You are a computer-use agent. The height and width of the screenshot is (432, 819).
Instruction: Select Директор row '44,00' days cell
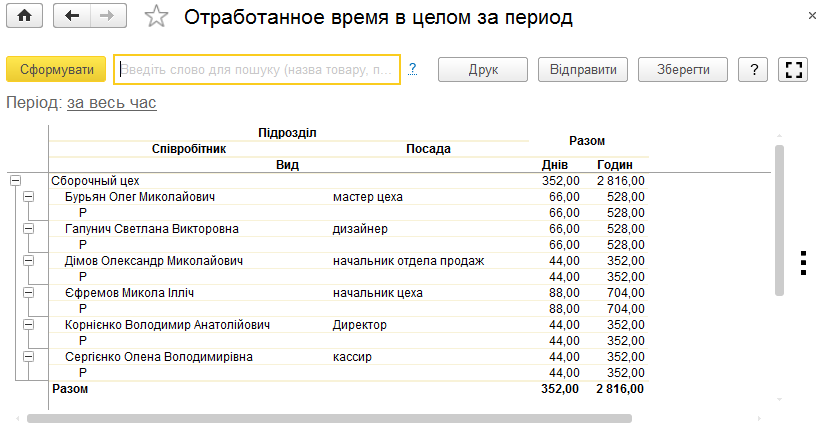564,325
